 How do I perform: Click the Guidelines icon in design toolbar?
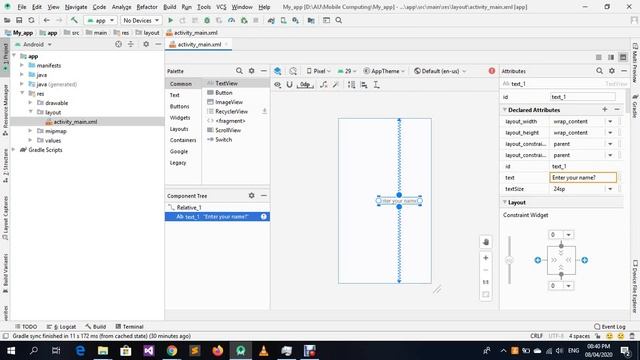click(376, 84)
